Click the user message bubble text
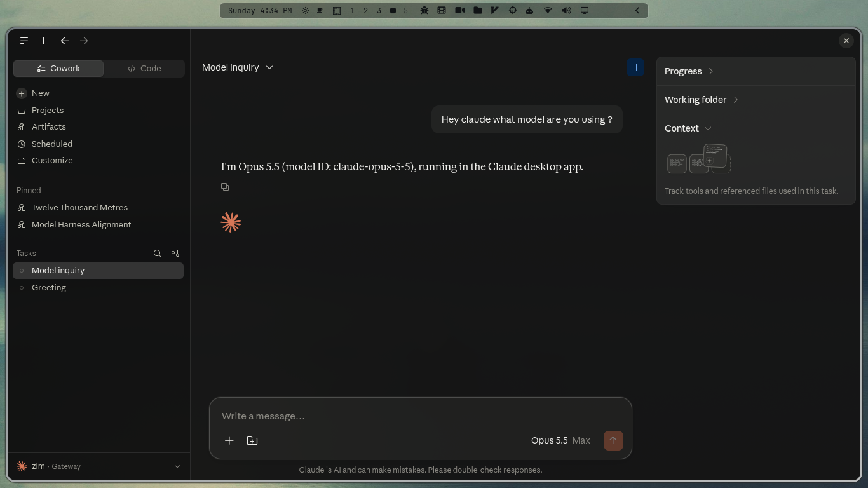Viewport: 868px width, 488px height. [527, 119]
